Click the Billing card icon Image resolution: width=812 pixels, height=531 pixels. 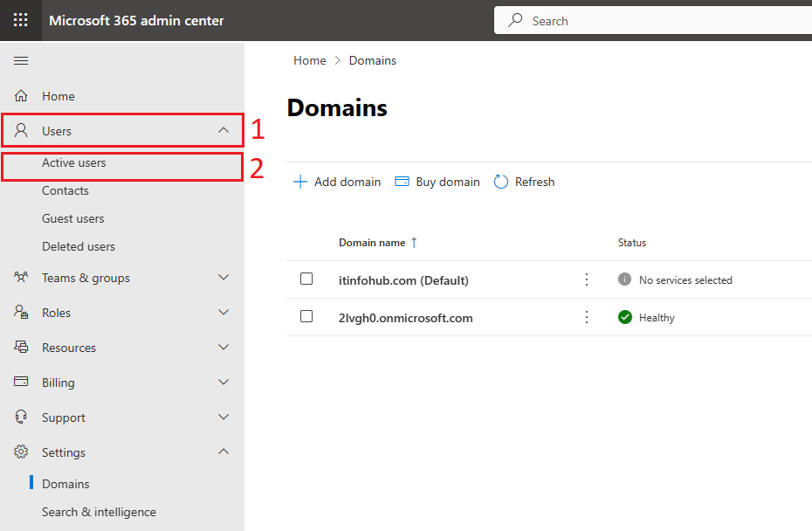[21, 382]
